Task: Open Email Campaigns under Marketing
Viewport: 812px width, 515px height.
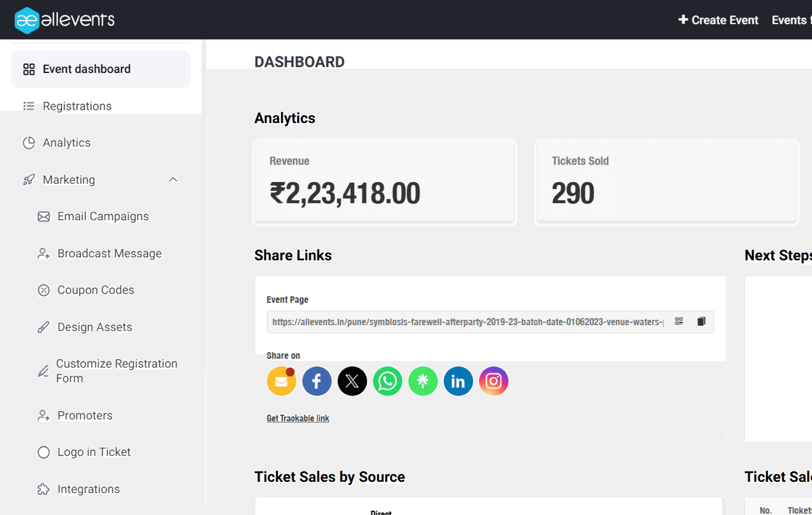Action: (x=103, y=216)
